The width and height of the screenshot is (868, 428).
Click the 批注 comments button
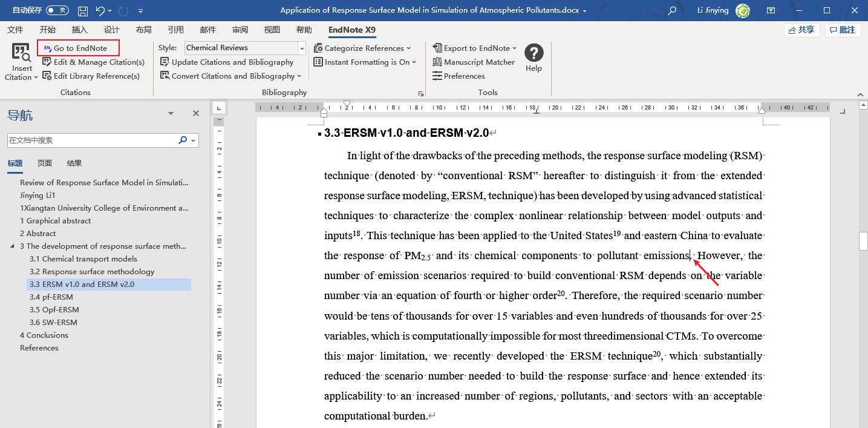coord(843,30)
